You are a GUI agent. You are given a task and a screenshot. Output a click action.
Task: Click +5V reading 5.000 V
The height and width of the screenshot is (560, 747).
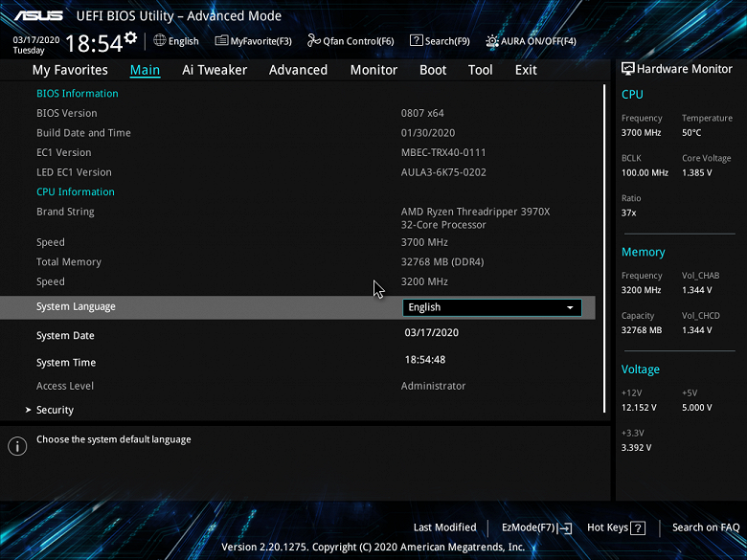[x=697, y=408]
